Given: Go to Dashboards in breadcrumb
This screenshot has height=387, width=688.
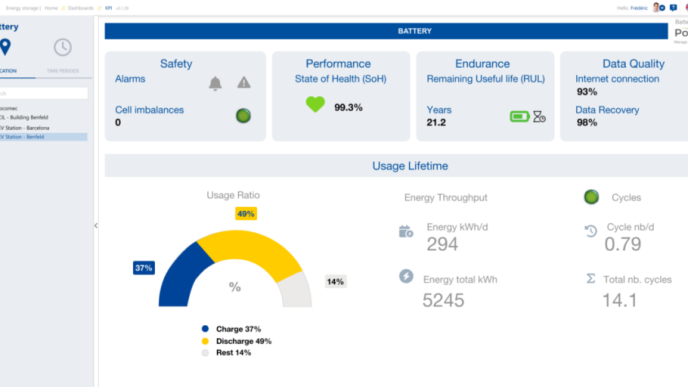Looking at the screenshot, I should [x=80, y=8].
